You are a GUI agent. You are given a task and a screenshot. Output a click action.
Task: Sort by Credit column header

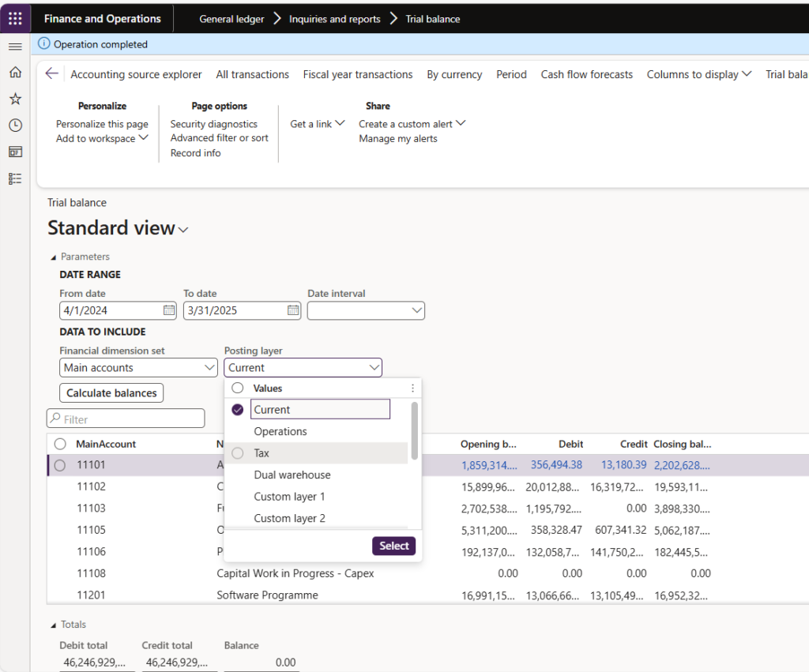(634, 444)
